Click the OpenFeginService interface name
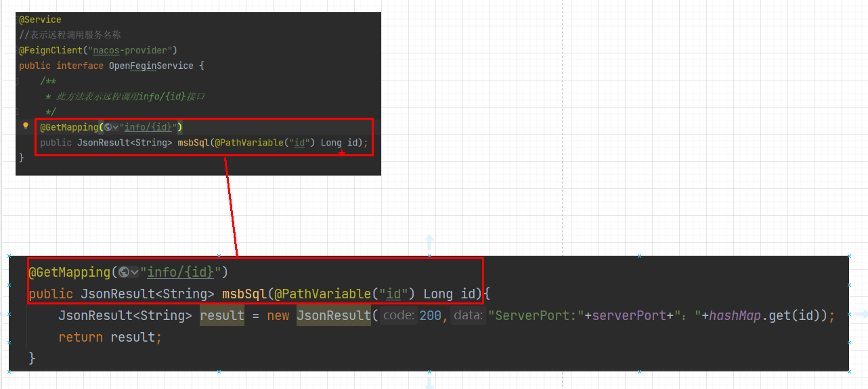The image size is (868, 389). tap(151, 66)
